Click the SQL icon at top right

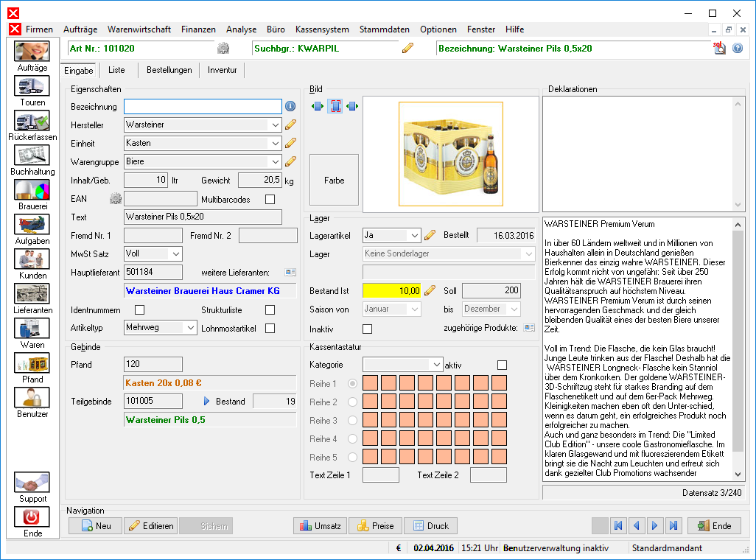pyautogui.click(x=719, y=48)
